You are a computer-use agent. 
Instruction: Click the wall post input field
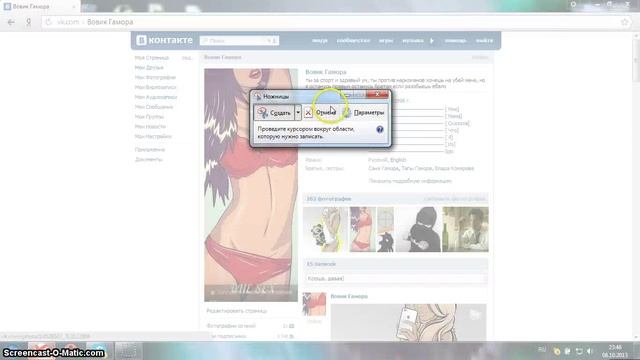click(x=396, y=278)
